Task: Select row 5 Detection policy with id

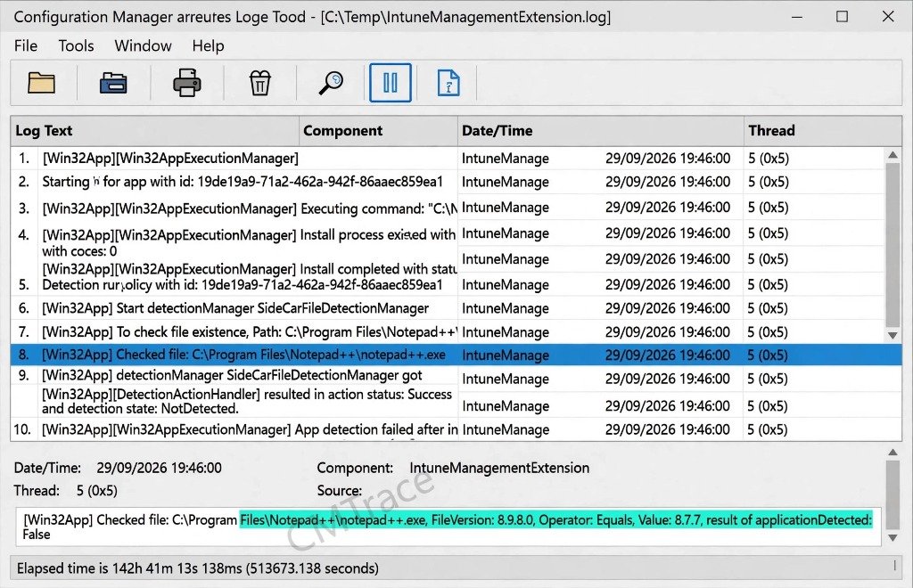Action: click(x=448, y=285)
